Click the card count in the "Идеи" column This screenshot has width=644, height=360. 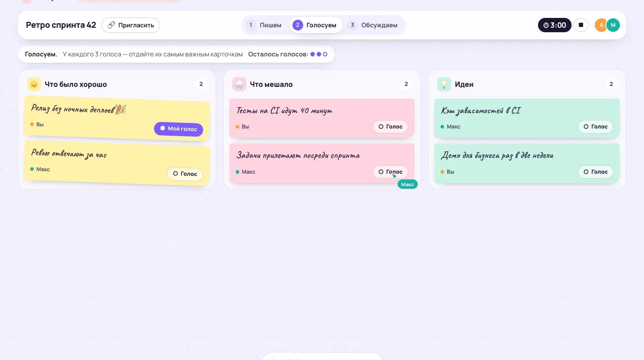click(611, 84)
